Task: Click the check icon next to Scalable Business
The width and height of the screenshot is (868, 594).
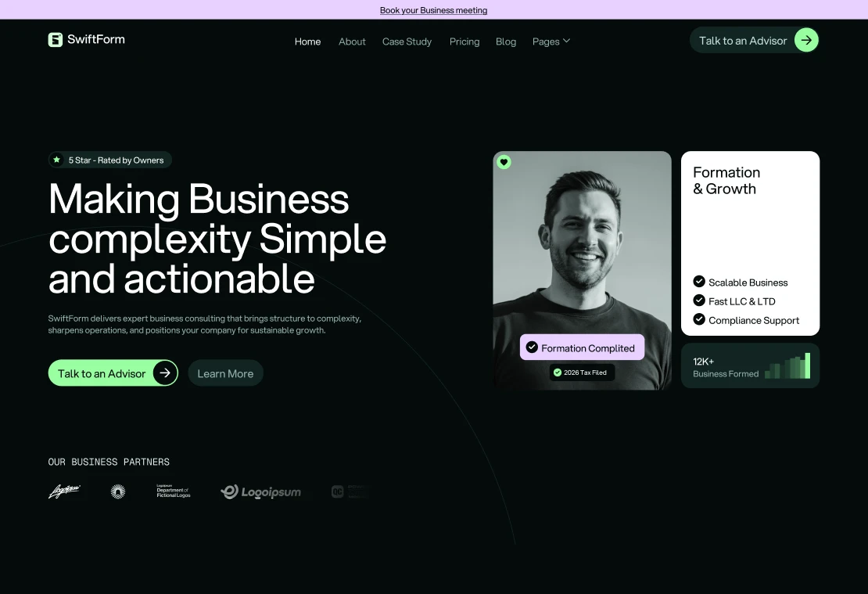Action: click(x=699, y=282)
